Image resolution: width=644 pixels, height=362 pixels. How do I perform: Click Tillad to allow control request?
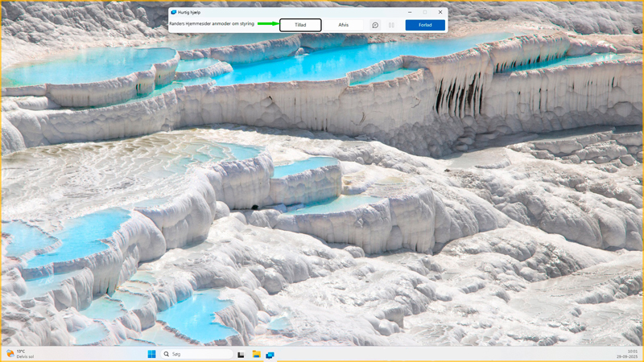click(300, 25)
